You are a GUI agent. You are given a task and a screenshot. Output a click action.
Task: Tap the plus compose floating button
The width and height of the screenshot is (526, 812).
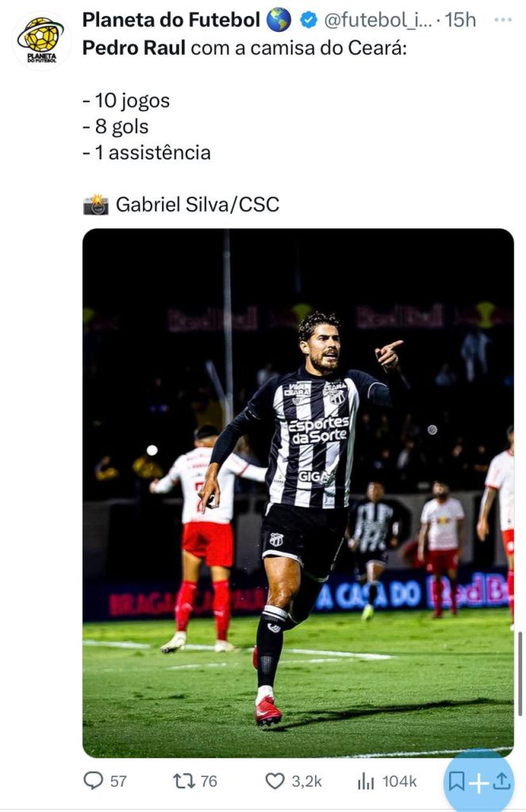[479, 783]
